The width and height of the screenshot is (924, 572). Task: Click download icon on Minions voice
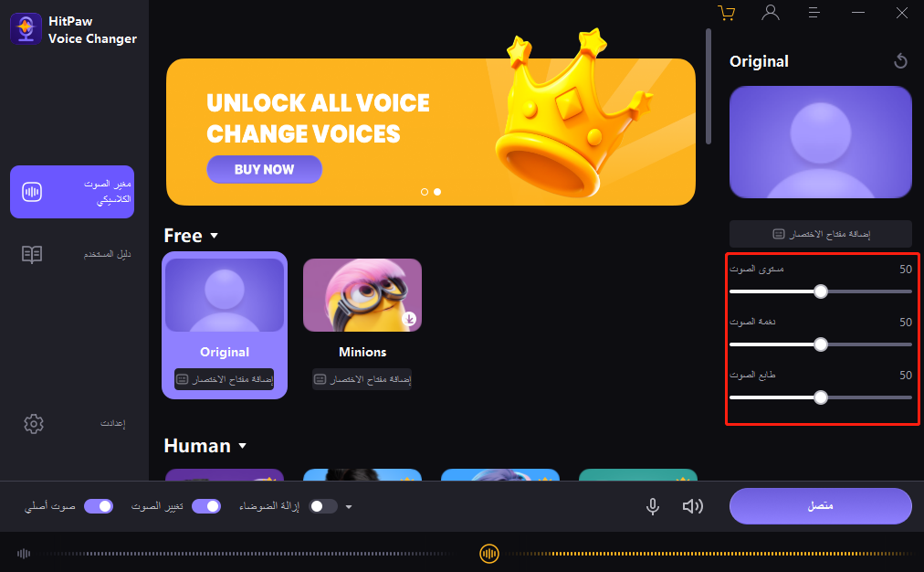(409, 319)
